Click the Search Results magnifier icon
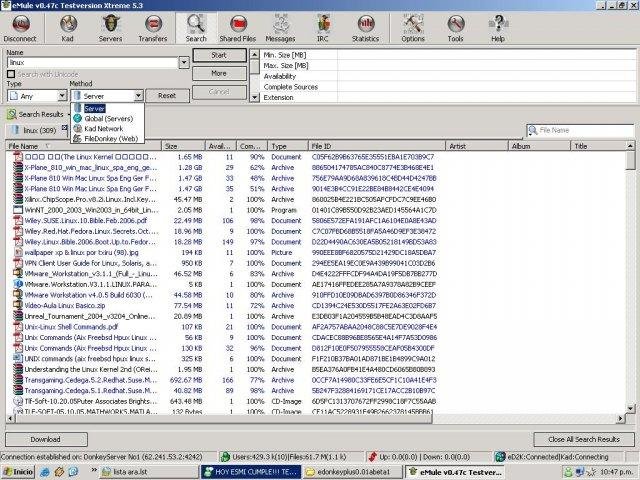The width and height of the screenshot is (640, 480). coord(11,114)
